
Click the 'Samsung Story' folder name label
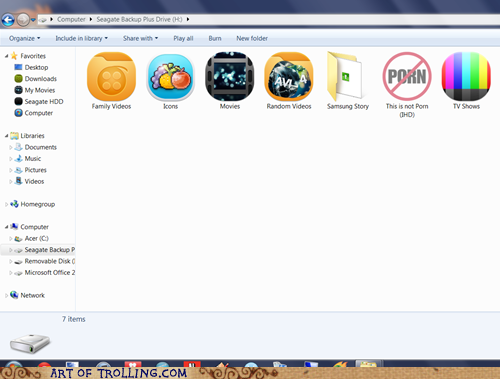(x=348, y=106)
